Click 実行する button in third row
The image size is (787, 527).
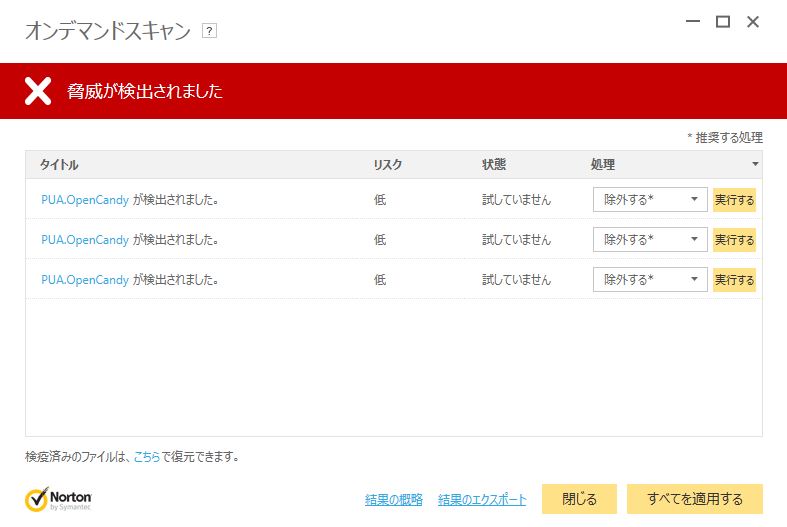click(734, 280)
